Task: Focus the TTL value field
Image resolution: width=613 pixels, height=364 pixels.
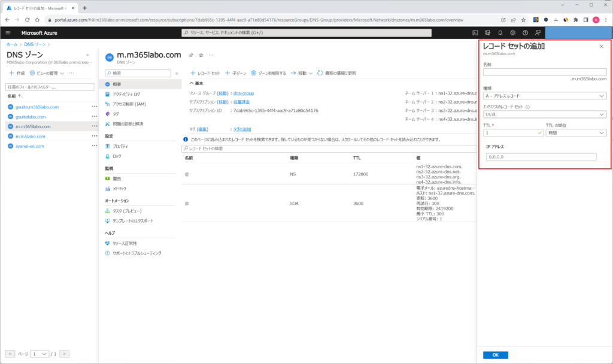Action: (513, 133)
